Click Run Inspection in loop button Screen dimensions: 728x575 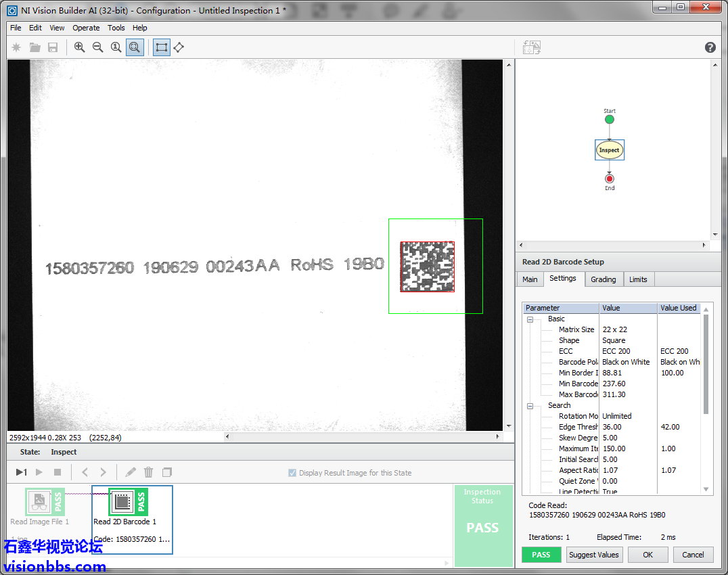point(39,472)
